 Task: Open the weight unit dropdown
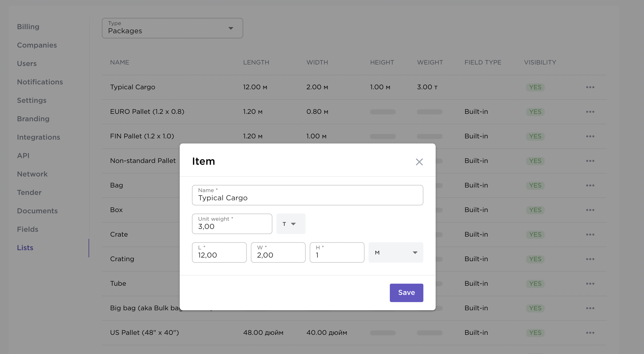[x=291, y=224]
